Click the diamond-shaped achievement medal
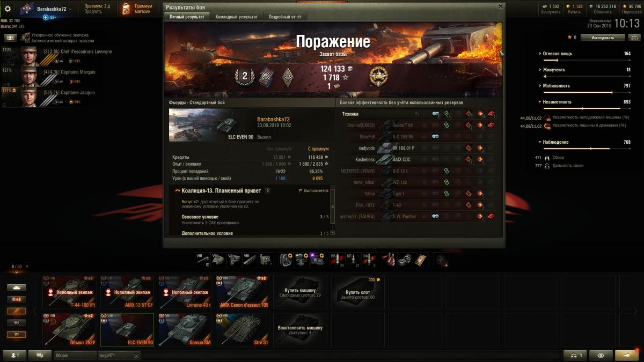The image size is (644, 362). pos(288,76)
